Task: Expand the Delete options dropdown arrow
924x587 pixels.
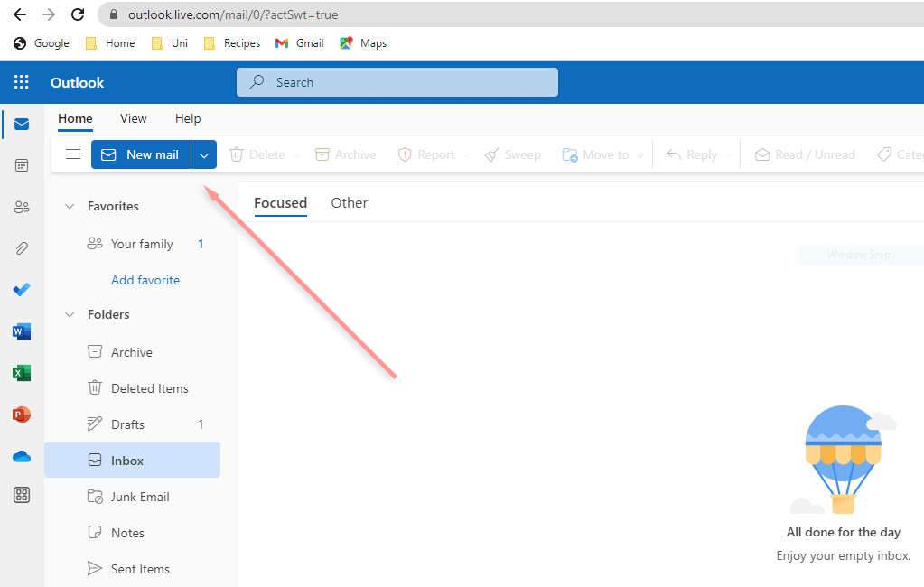Action: 297,155
